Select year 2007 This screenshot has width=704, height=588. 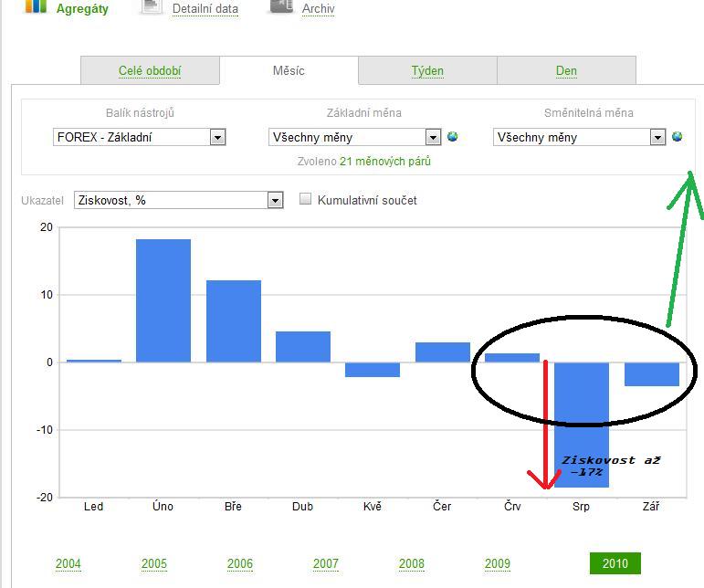tap(325, 563)
